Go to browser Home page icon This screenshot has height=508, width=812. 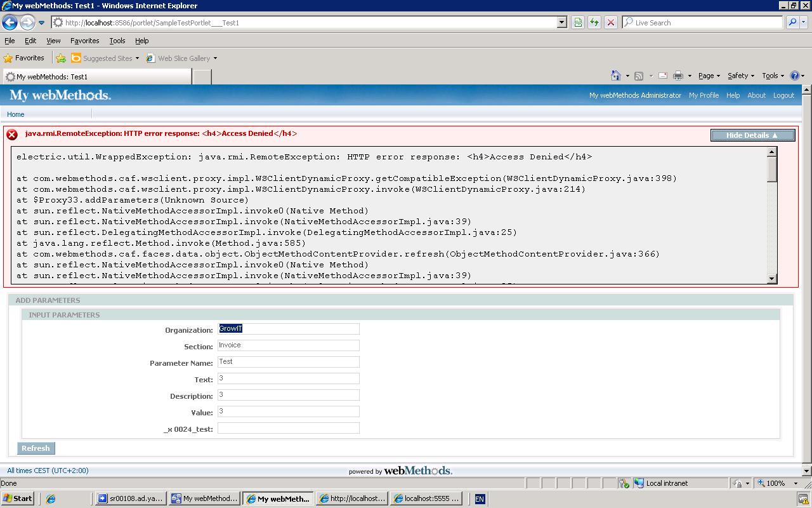(x=615, y=76)
